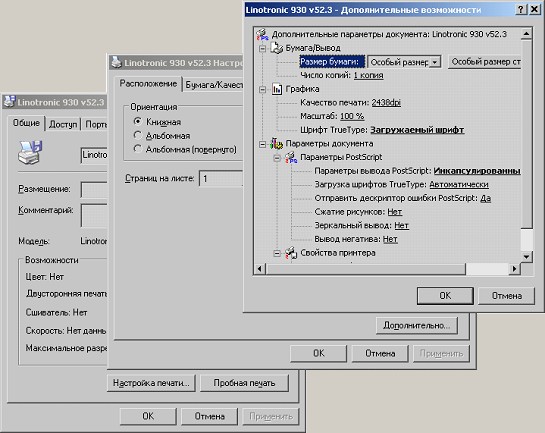The height and width of the screenshot is (433, 545).
Task: Click OK in Дополнительные возможности dialog
Action: [445, 296]
